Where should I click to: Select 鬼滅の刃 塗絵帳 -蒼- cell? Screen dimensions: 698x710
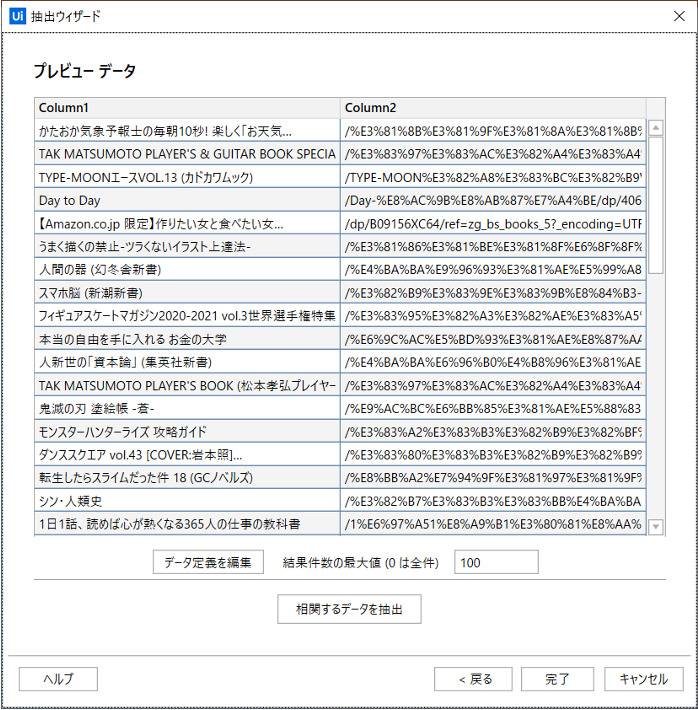[187, 408]
